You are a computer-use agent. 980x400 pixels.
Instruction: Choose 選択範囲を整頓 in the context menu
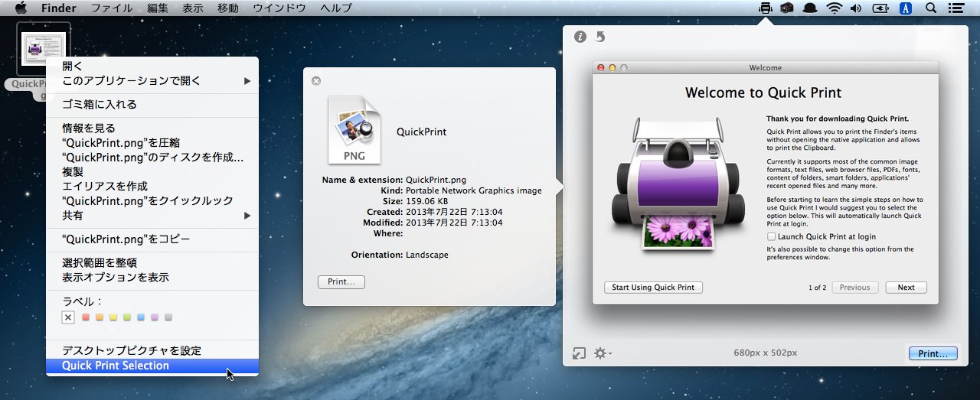pos(152,263)
